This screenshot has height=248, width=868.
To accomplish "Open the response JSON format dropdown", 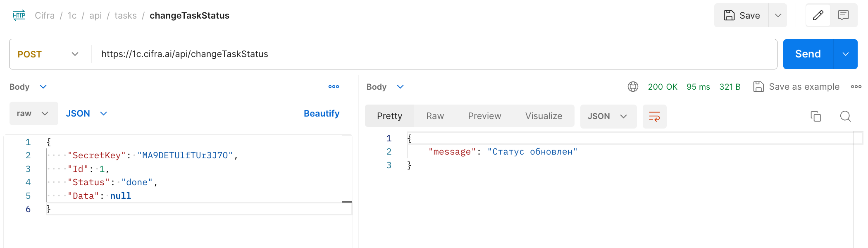I will pos(608,117).
